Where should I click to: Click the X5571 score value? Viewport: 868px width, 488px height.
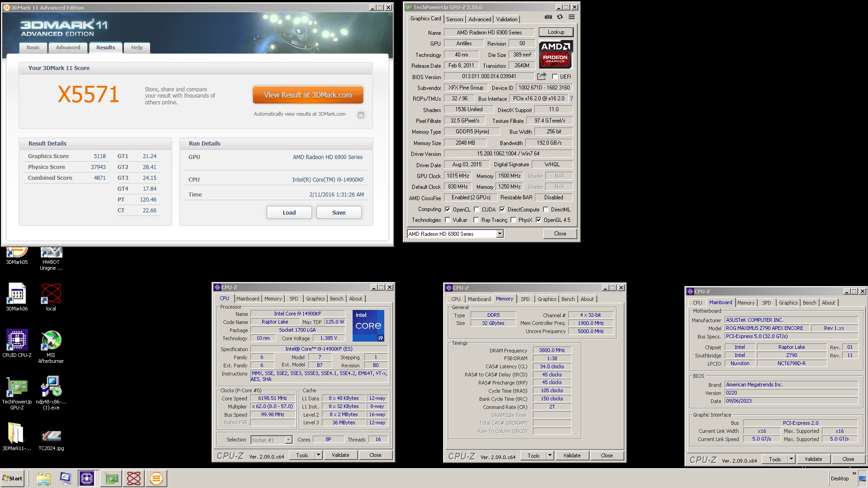[88, 94]
